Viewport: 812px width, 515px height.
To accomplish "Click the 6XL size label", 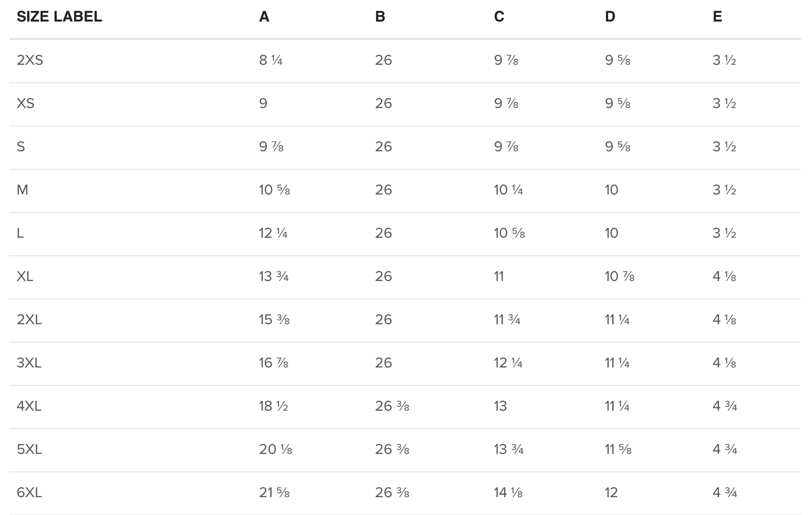I will coord(29,493).
